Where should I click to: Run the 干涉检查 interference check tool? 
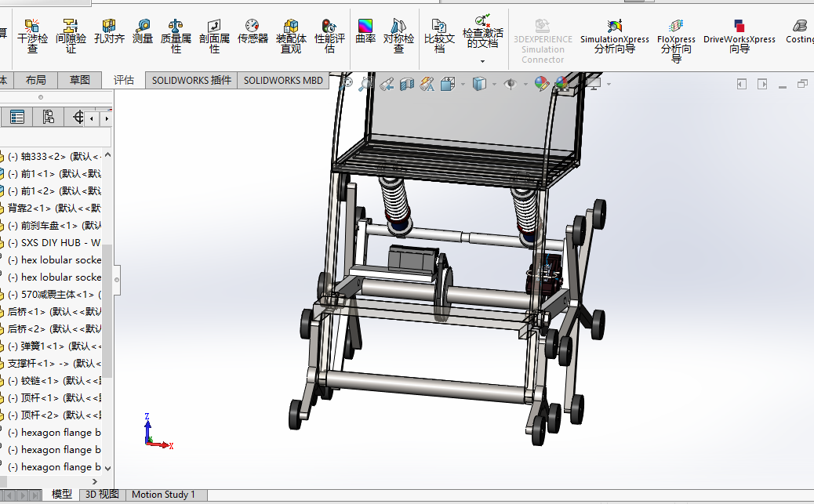[x=32, y=36]
